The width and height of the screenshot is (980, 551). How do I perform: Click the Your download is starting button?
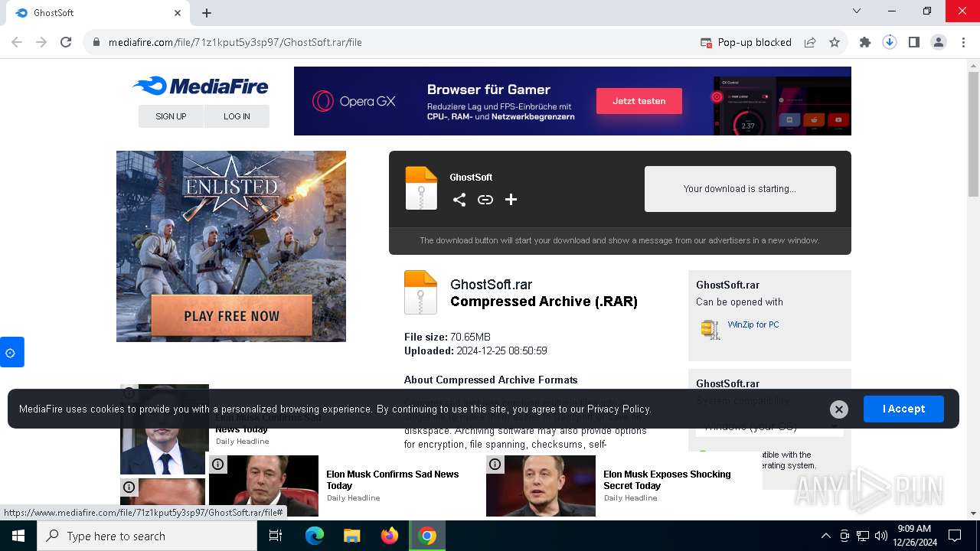(x=740, y=189)
